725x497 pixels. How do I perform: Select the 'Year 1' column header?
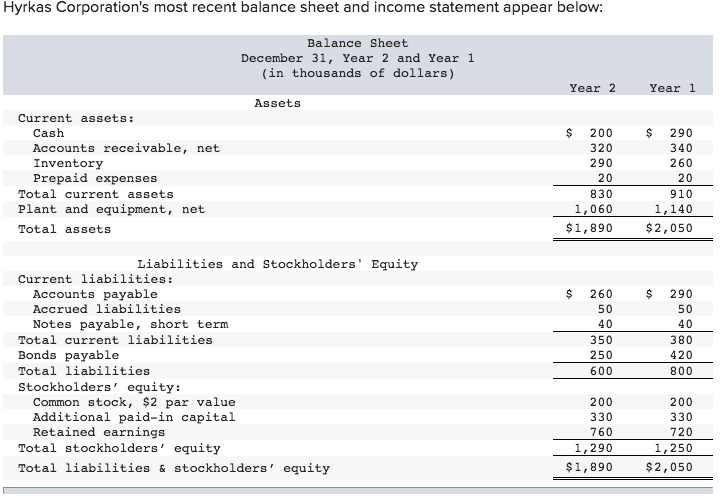[x=672, y=88]
